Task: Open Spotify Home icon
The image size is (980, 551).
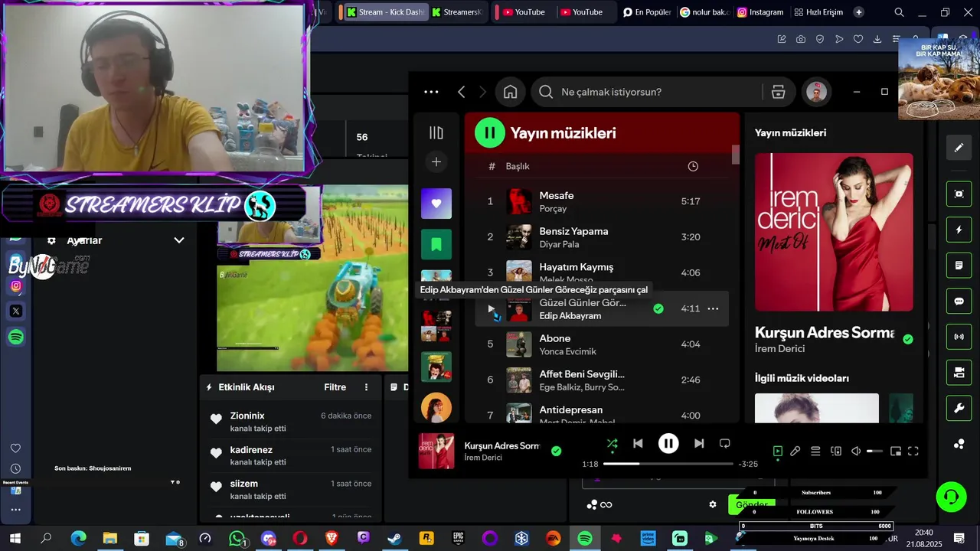Action: 510,92
